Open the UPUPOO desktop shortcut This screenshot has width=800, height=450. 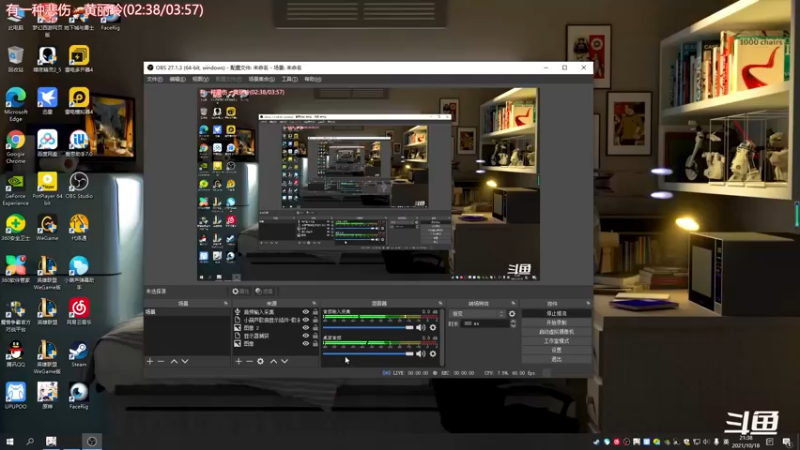[x=15, y=396]
